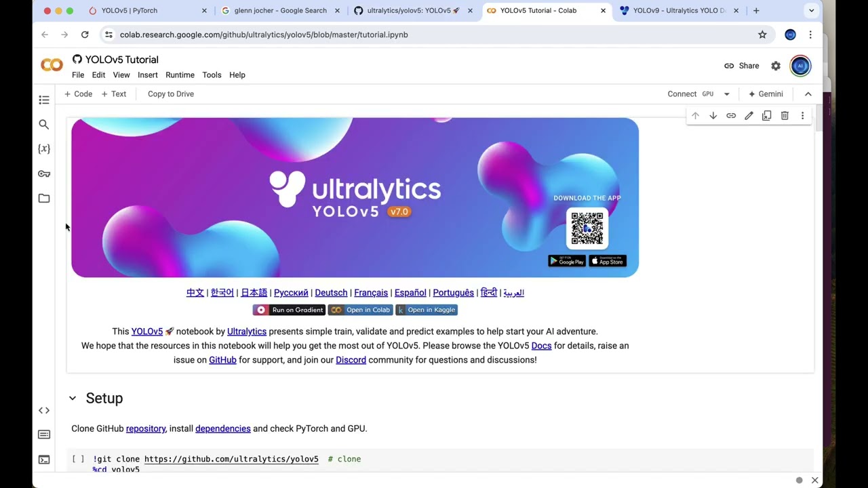Add a new Code cell

tap(78, 94)
